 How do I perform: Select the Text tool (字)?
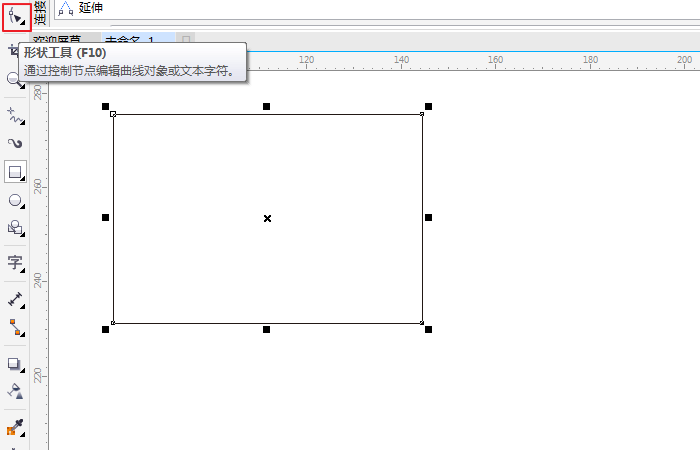coord(15,263)
